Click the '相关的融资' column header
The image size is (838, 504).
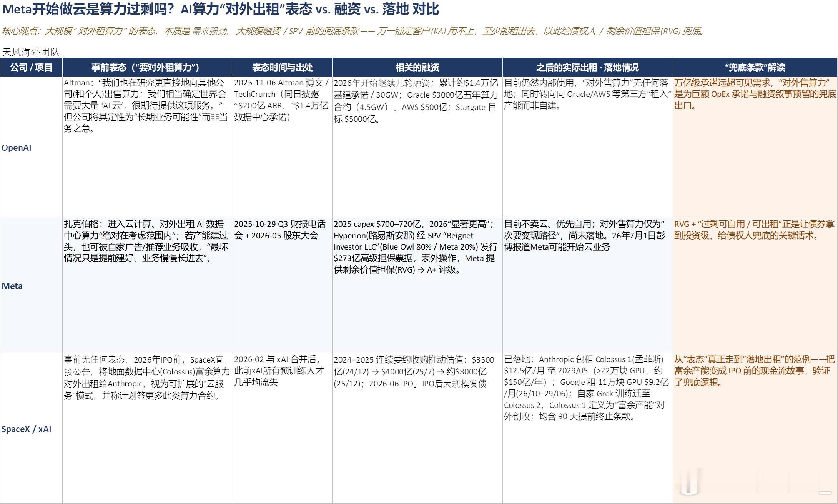[x=417, y=67]
